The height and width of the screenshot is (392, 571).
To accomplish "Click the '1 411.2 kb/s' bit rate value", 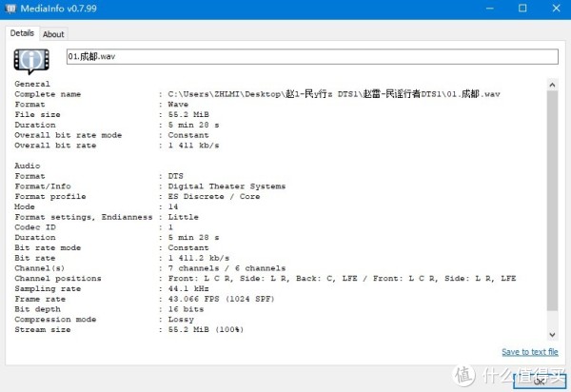I will click(x=199, y=258).
